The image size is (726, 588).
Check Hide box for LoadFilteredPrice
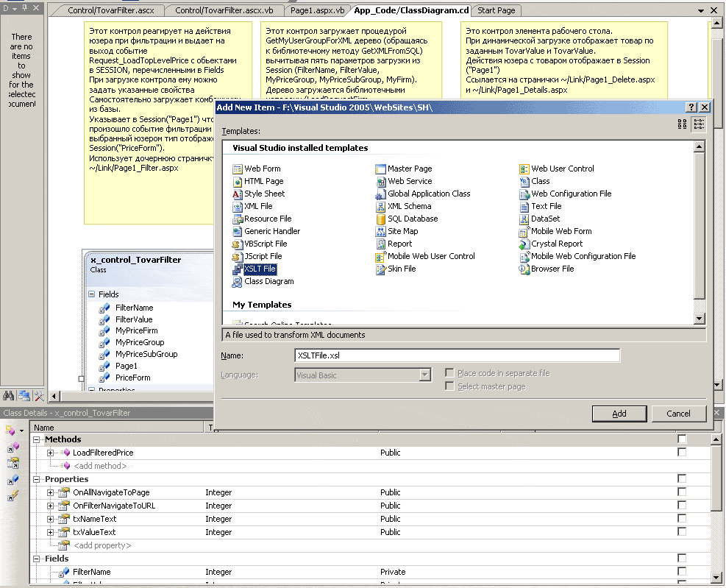tap(682, 452)
